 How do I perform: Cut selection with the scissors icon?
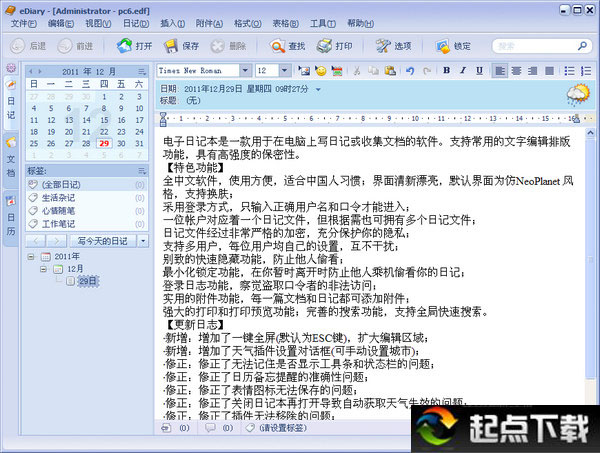[357, 71]
